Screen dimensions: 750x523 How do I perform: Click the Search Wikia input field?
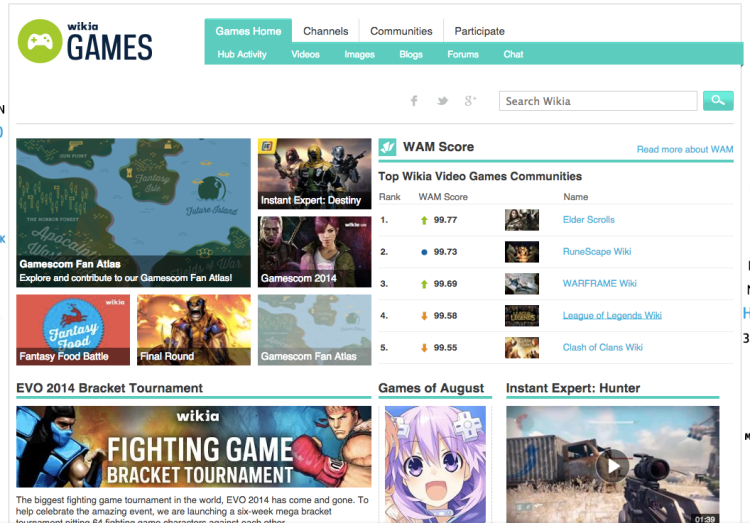point(598,101)
